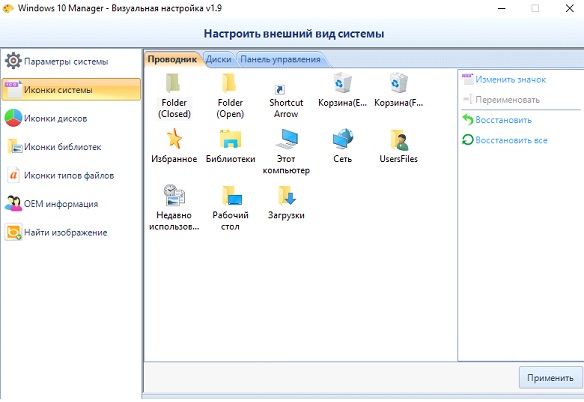Select the Корзина(F... recycle bin icon
Viewport: 584px width, 402px height.
[x=398, y=91]
